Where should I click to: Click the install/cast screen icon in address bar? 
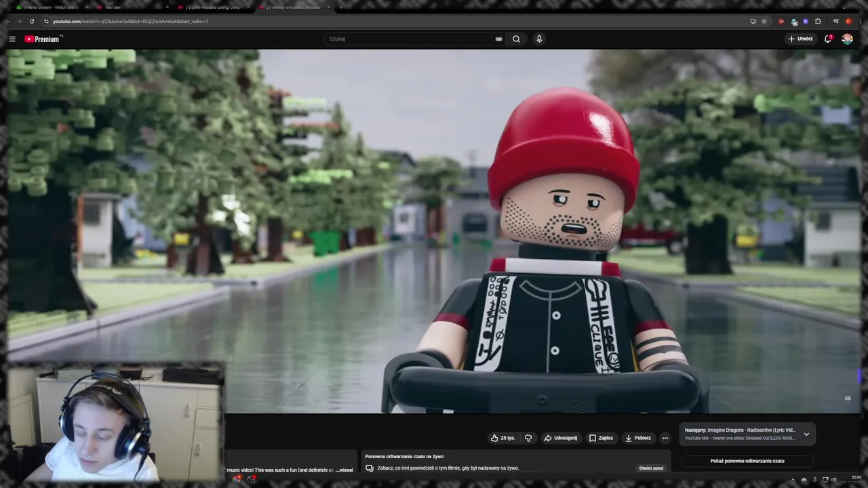click(x=753, y=21)
